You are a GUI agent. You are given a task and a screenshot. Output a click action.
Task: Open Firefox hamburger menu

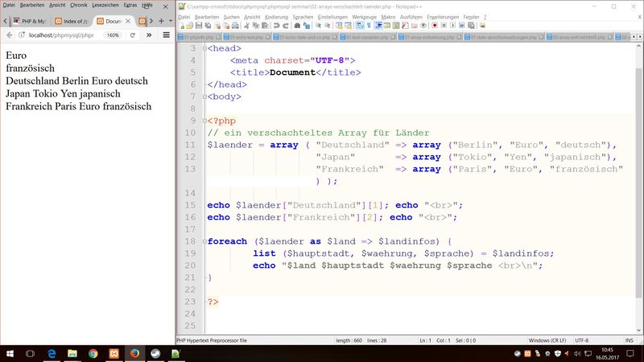[166, 35]
